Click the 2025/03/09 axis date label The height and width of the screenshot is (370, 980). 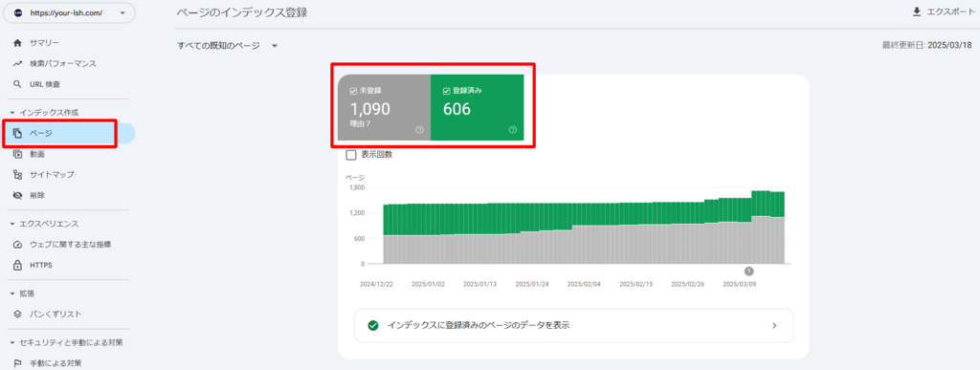tap(740, 283)
